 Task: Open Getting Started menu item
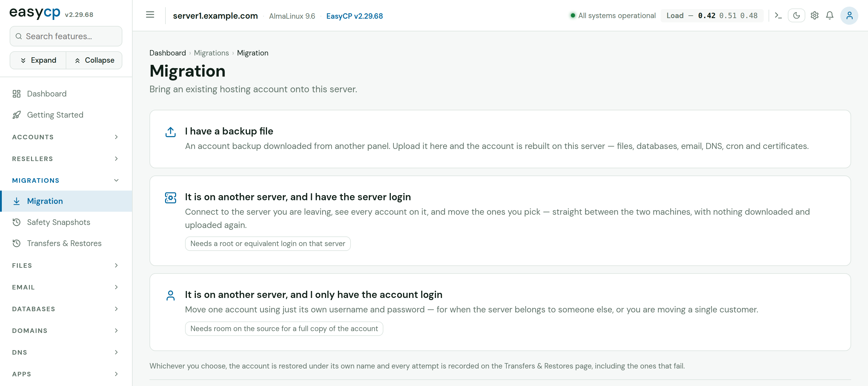[x=66, y=115]
